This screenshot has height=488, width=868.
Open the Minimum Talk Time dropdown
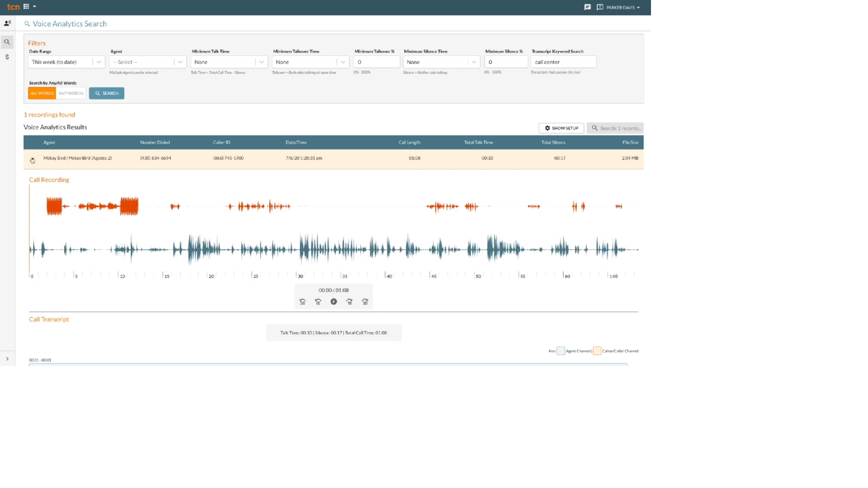coord(228,62)
